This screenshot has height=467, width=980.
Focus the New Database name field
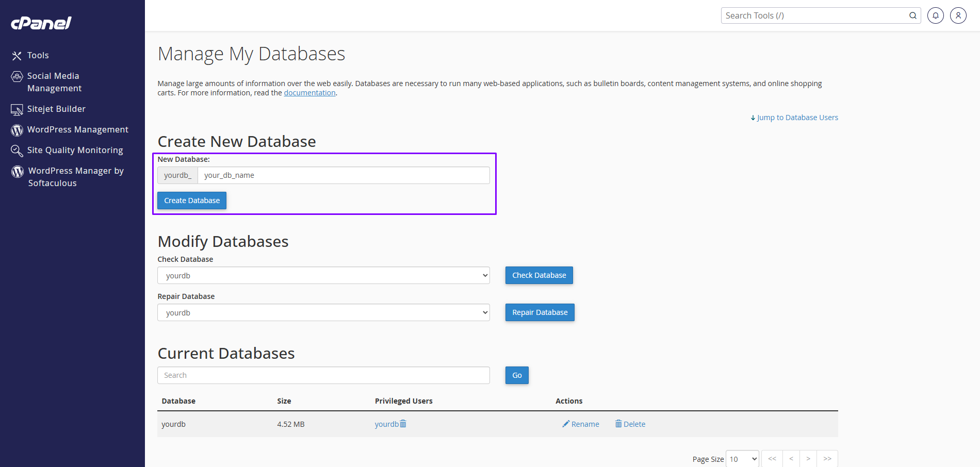[x=344, y=175]
